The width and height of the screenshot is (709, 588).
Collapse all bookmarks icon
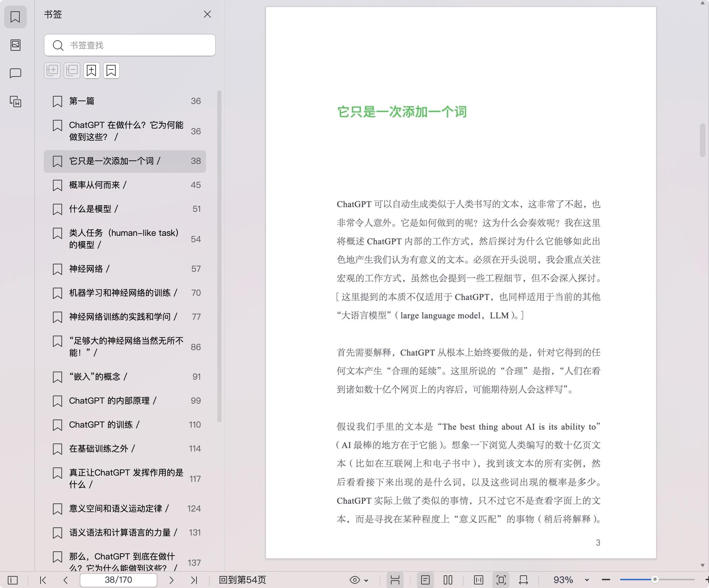click(x=72, y=71)
